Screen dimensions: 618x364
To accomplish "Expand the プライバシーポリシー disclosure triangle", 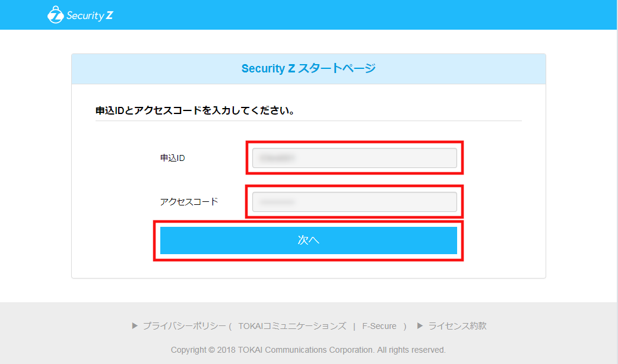I will (x=134, y=325).
